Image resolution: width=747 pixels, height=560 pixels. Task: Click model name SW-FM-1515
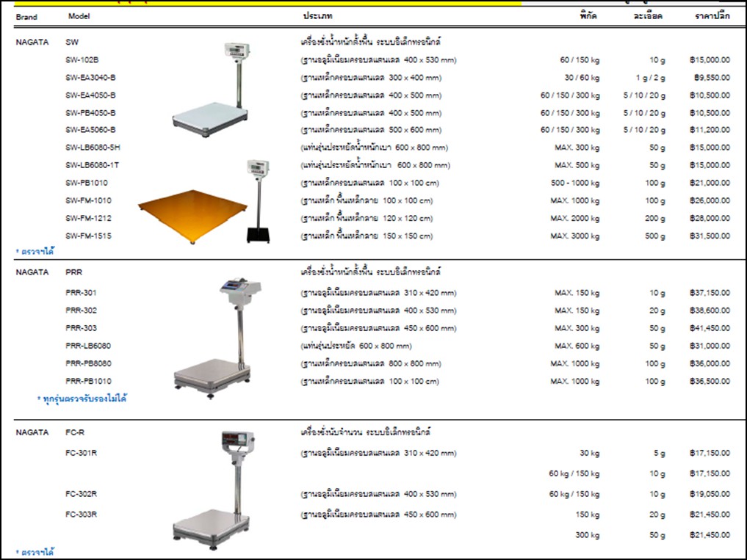[x=89, y=236]
